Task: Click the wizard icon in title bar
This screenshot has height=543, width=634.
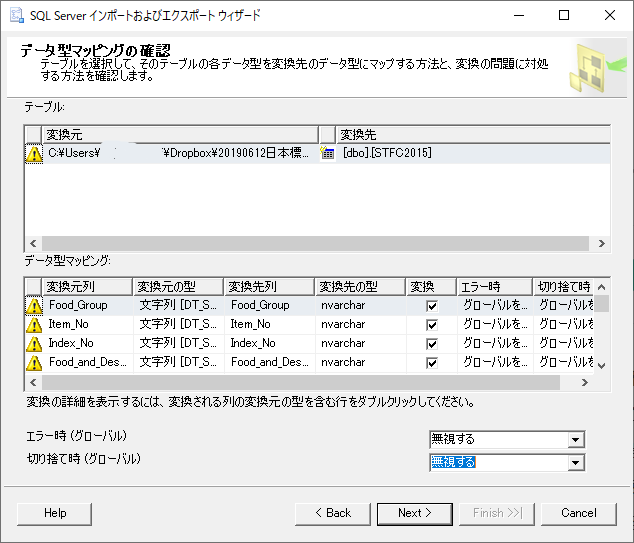Action: [x=17, y=15]
